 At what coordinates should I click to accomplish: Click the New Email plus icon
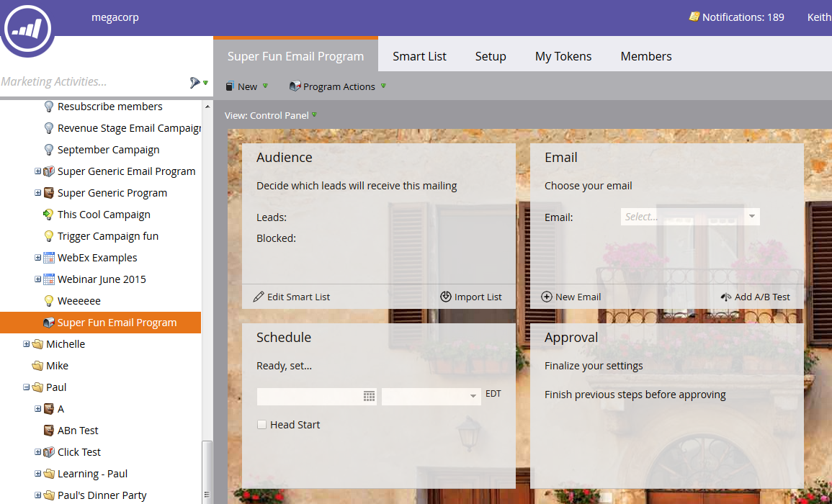coord(547,297)
